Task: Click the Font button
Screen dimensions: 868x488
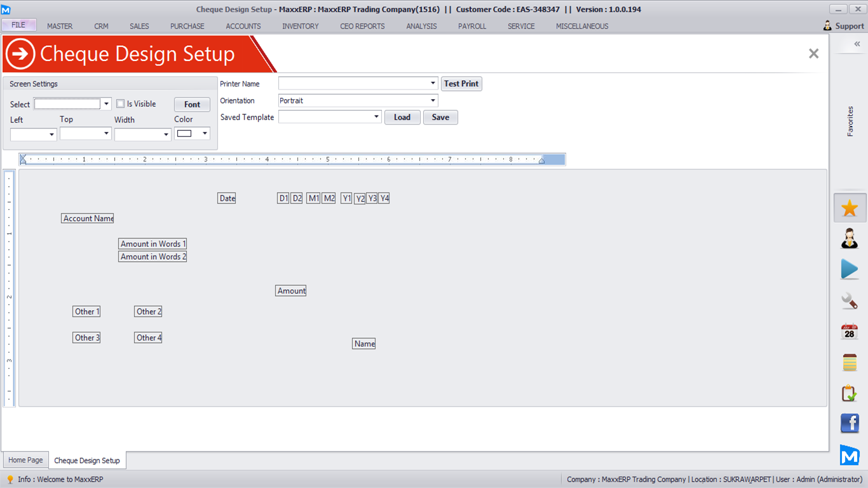Action: (x=192, y=105)
